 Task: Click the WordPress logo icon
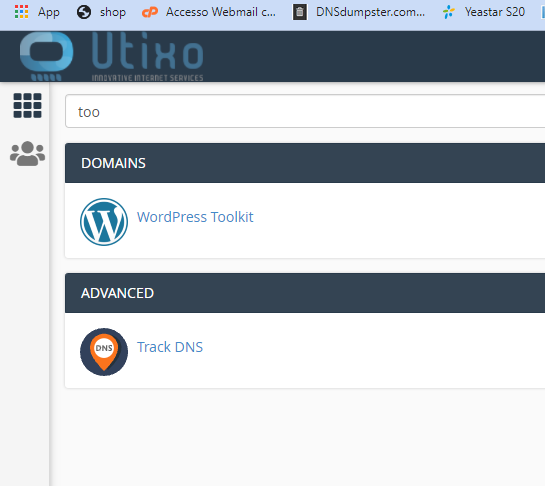pos(104,222)
